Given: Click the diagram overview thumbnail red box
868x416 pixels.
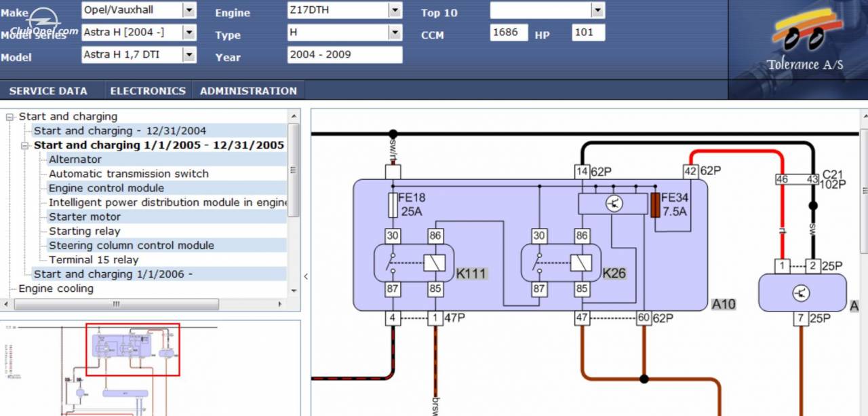Looking at the screenshot, I should 133,349.
